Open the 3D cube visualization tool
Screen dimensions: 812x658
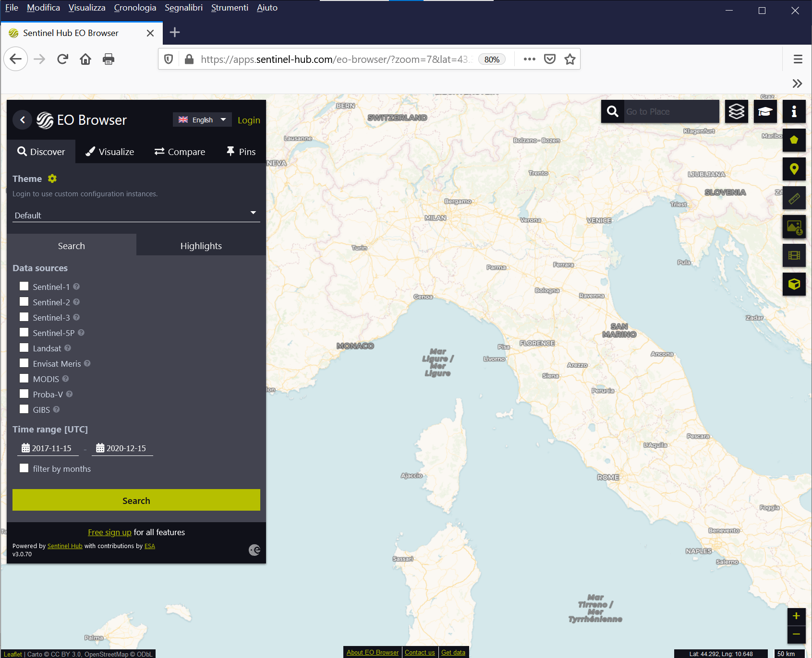[x=794, y=284]
